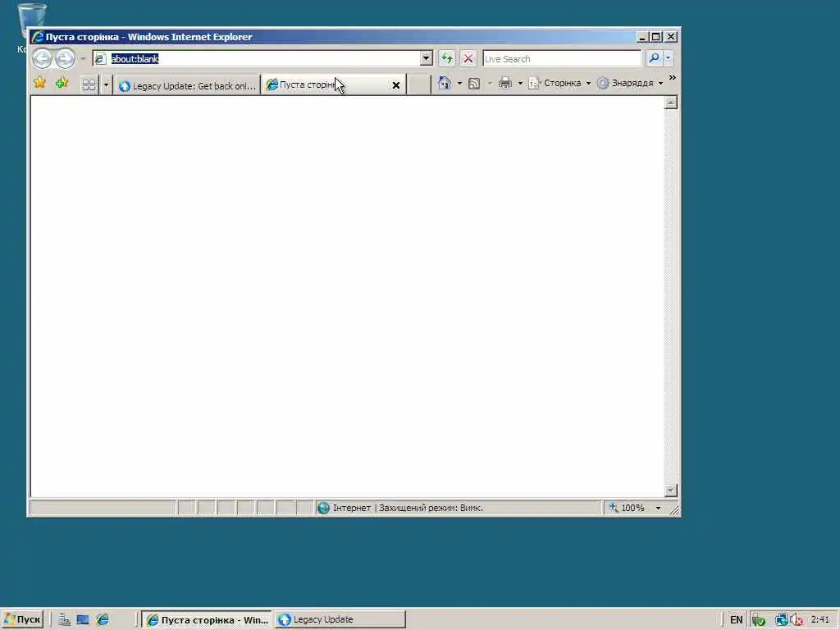The width and height of the screenshot is (840, 630).
Task: Switch to Legacy Update taskbar window
Action: click(x=340, y=620)
